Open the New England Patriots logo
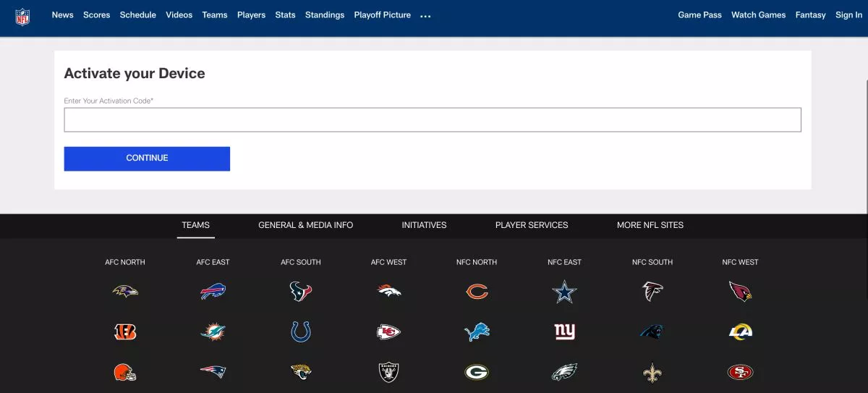This screenshot has width=868, height=393. point(213,373)
